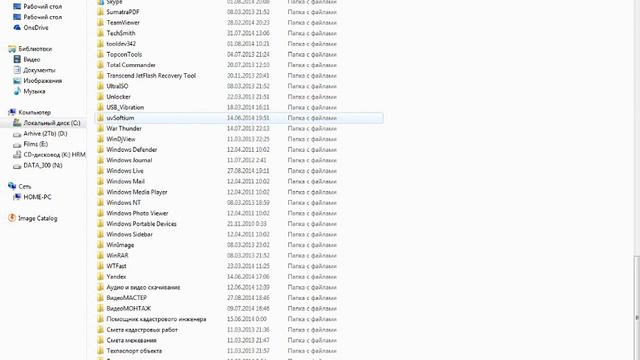Open the Документы library
Viewport: 640px width, 360px height.
point(39,70)
